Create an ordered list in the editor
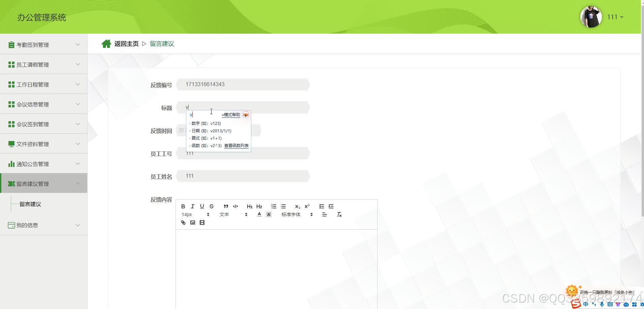The image size is (644, 309). tap(274, 206)
